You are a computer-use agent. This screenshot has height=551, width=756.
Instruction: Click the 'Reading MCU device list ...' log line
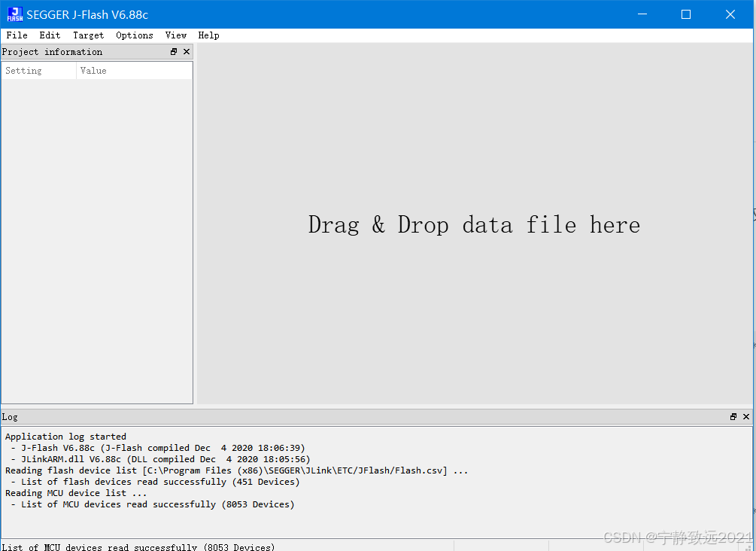click(76, 493)
